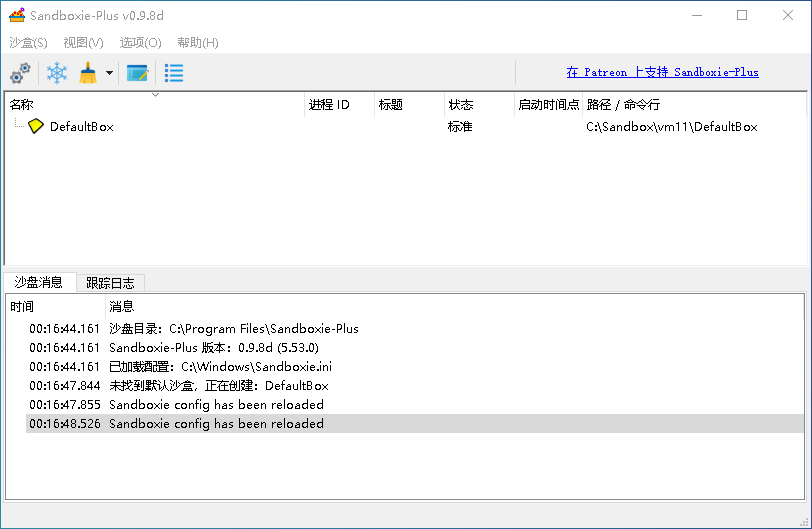The image size is (812, 529).
Task: Click the Sandboxie-Plus app icon in title bar
Action: pyautogui.click(x=17, y=16)
